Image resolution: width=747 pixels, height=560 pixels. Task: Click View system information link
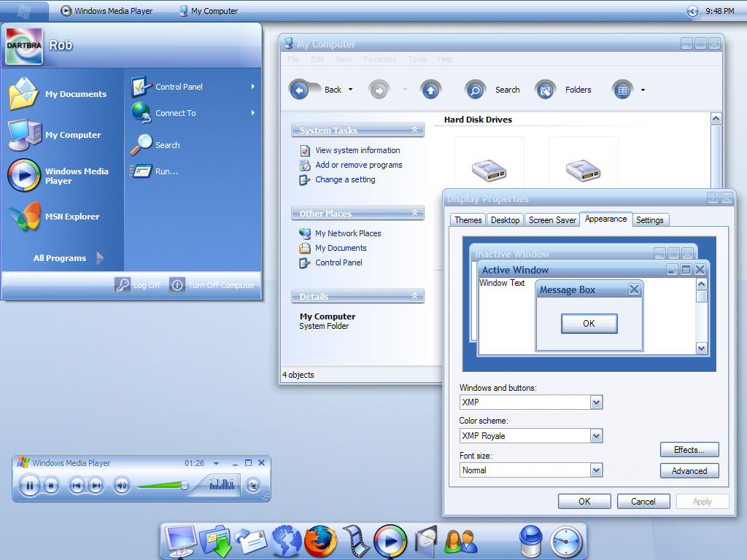click(357, 150)
